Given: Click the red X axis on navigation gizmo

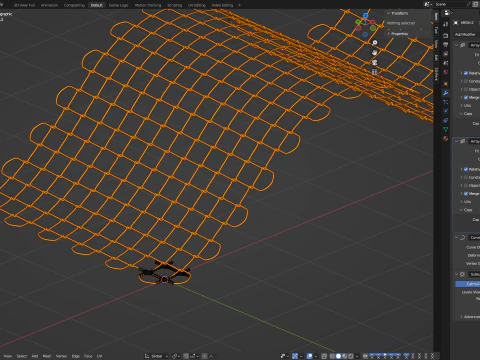Looking at the screenshot, I should (x=373, y=23).
